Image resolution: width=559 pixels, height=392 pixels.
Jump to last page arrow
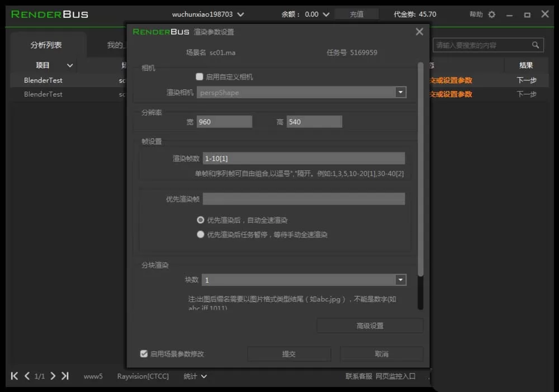[x=65, y=376]
